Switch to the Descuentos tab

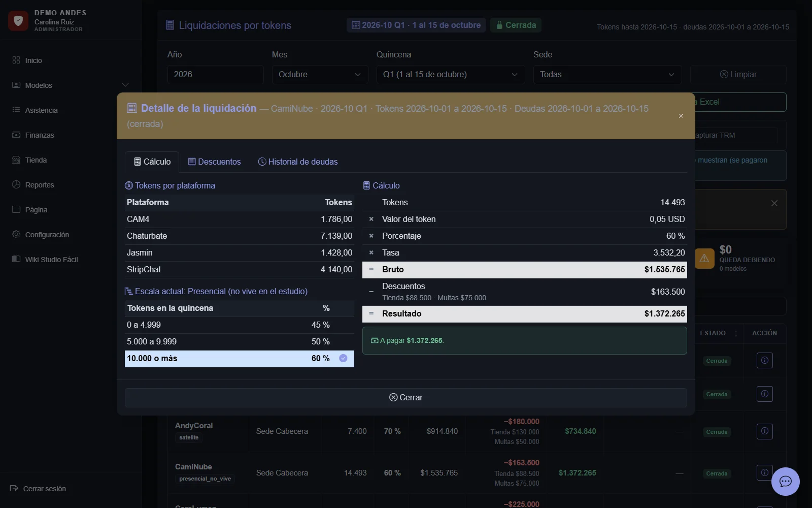click(x=214, y=162)
